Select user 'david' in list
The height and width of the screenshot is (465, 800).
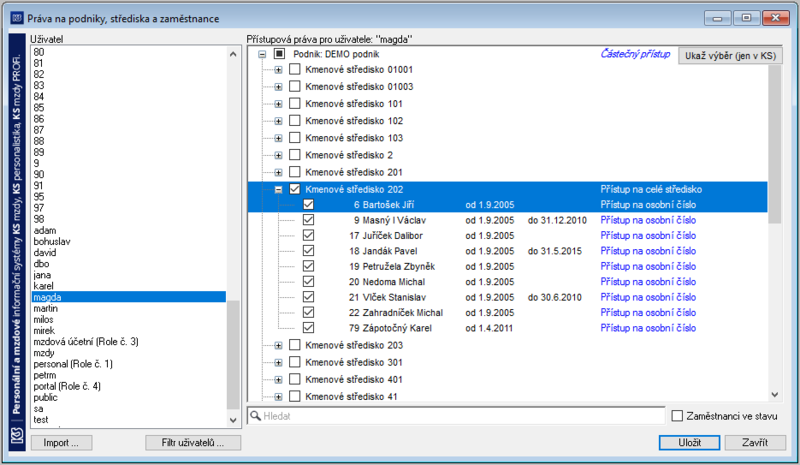45,253
